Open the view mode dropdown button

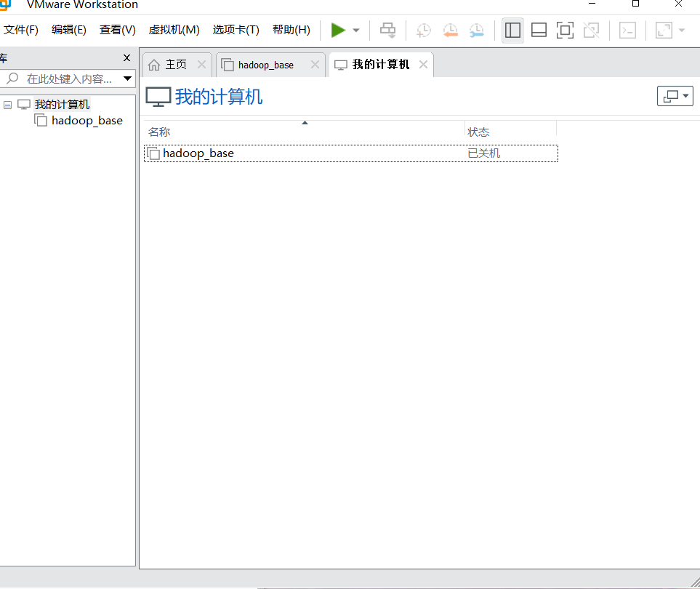[x=675, y=96]
